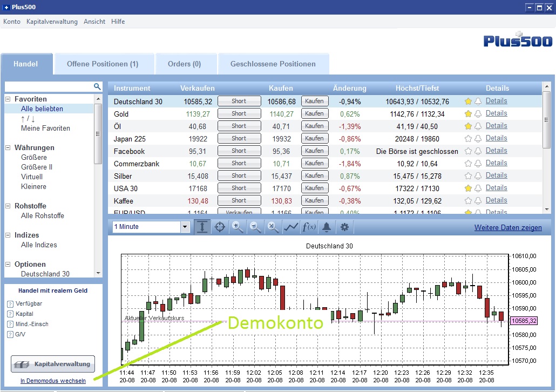The height and width of the screenshot is (392, 556).
Task: Click the Short button for Gold
Action: point(239,113)
